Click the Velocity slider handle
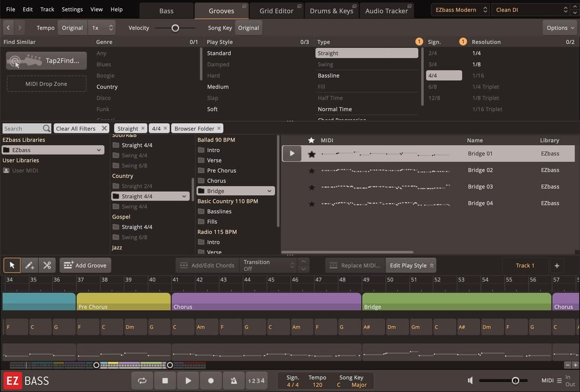The width and height of the screenshot is (580, 392). (x=175, y=28)
